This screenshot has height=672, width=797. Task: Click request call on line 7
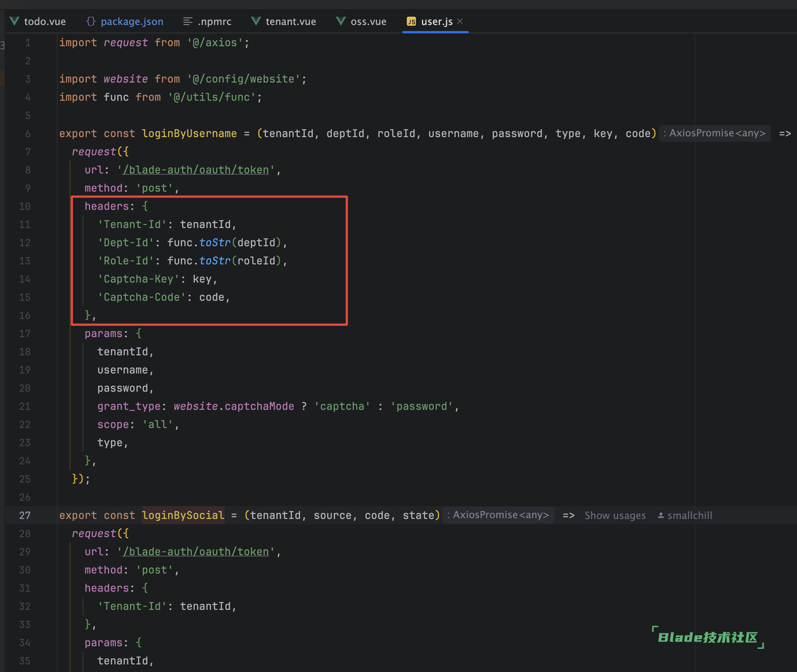pos(94,152)
